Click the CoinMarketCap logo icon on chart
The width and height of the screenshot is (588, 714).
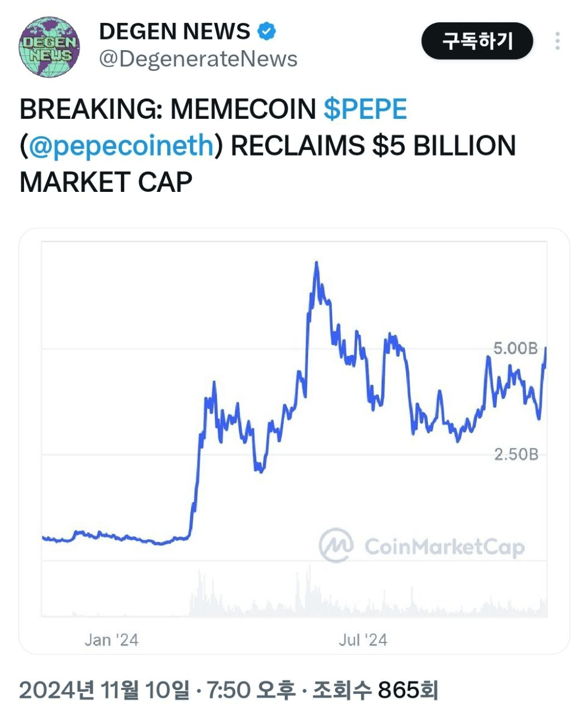click(x=336, y=545)
